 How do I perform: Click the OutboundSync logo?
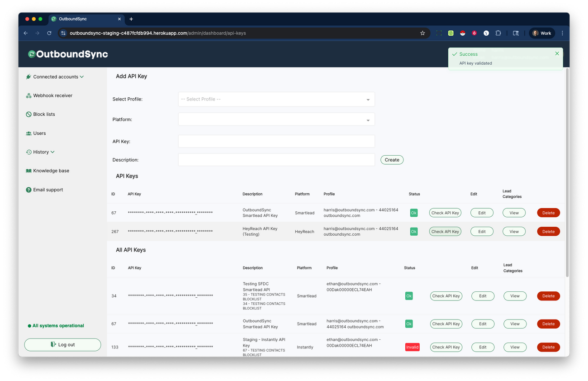[x=68, y=54]
